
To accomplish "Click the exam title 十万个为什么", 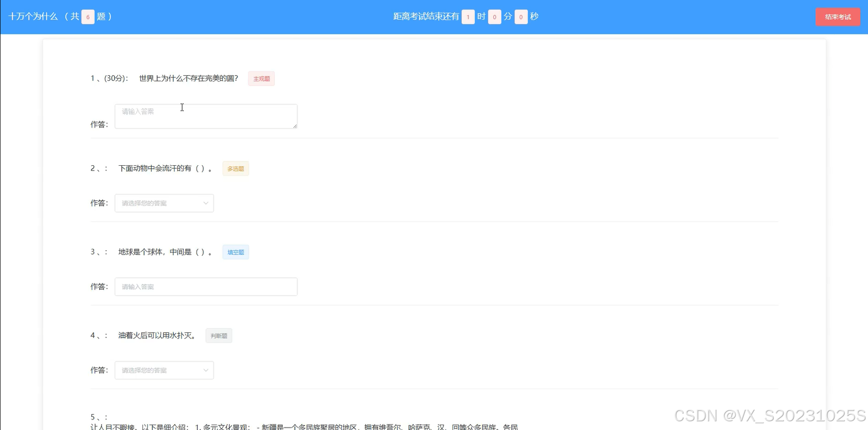I will click(x=33, y=16).
